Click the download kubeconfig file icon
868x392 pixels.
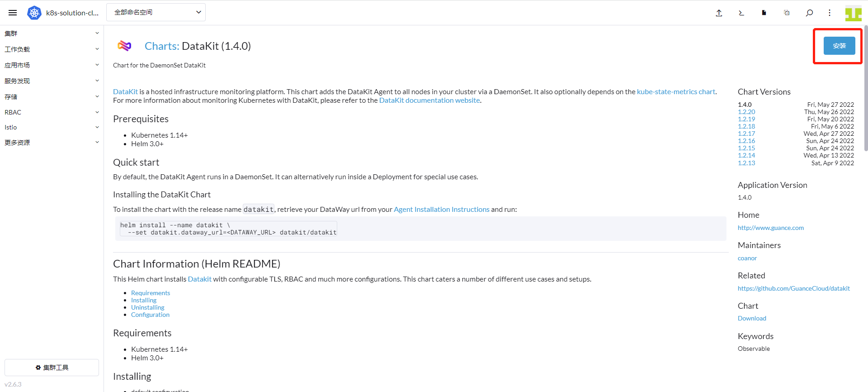[764, 13]
